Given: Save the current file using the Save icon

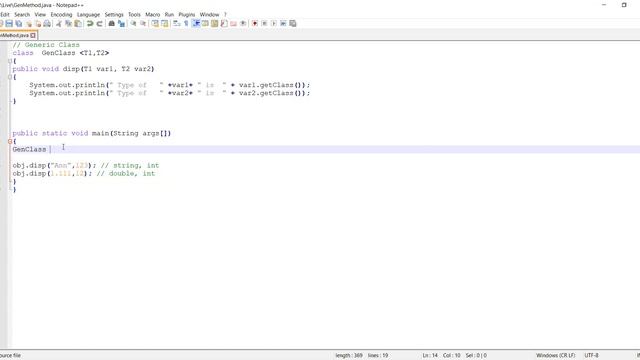Looking at the screenshot, I should click(9, 24).
